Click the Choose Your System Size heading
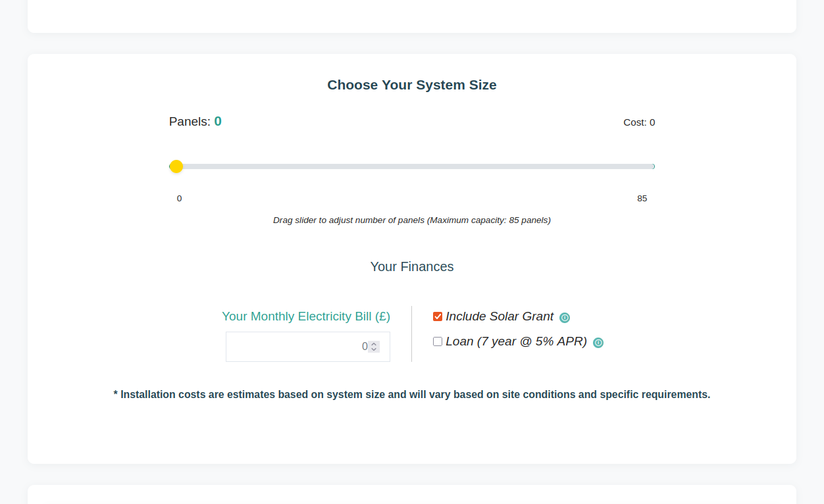 coord(411,85)
